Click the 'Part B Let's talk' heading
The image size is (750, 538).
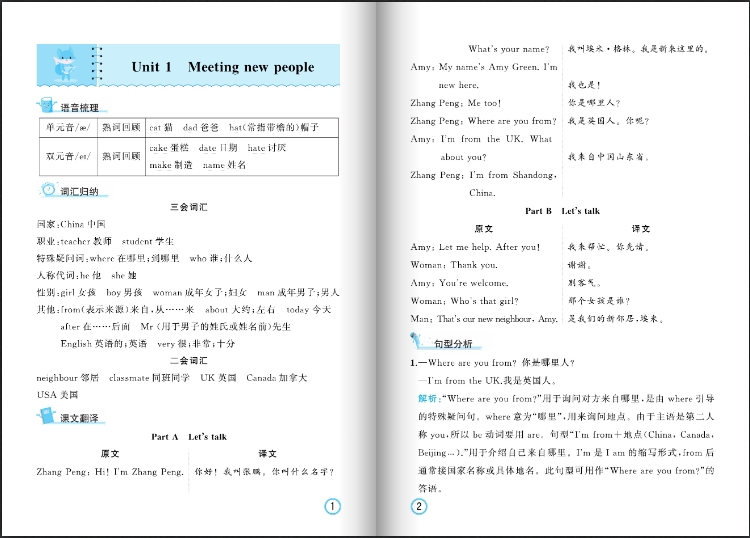click(x=562, y=211)
